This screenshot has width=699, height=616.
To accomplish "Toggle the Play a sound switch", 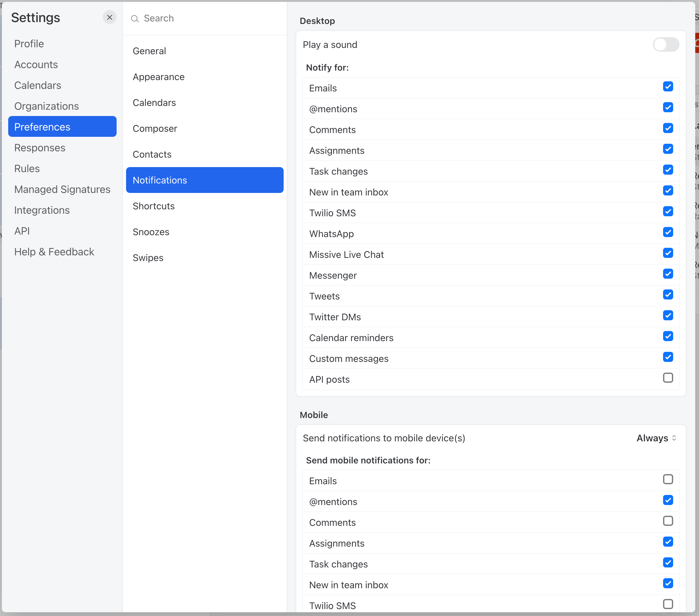I will pos(666,44).
